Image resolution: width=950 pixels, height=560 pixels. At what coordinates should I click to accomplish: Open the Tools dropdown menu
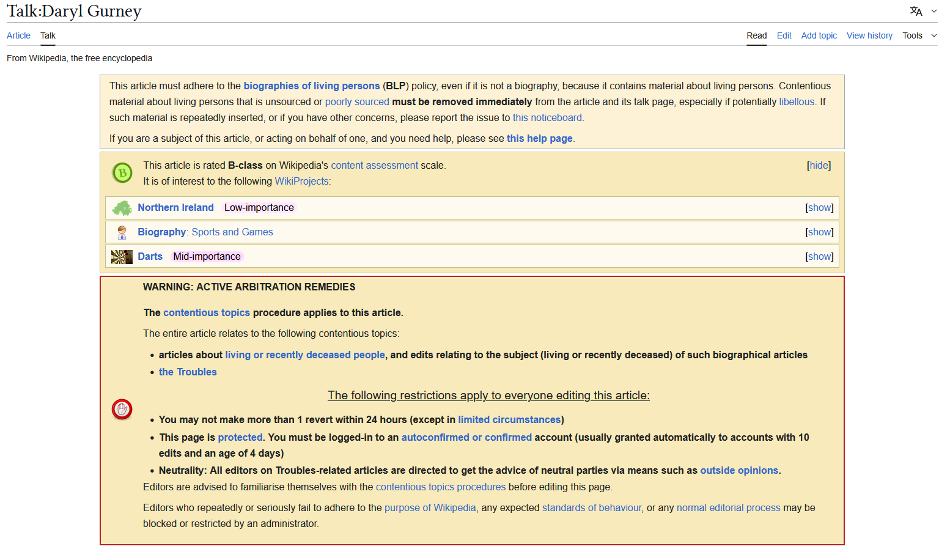point(919,35)
